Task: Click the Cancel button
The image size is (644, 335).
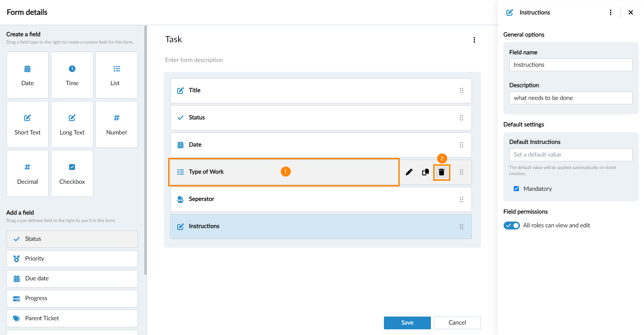Action: [x=457, y=323]
